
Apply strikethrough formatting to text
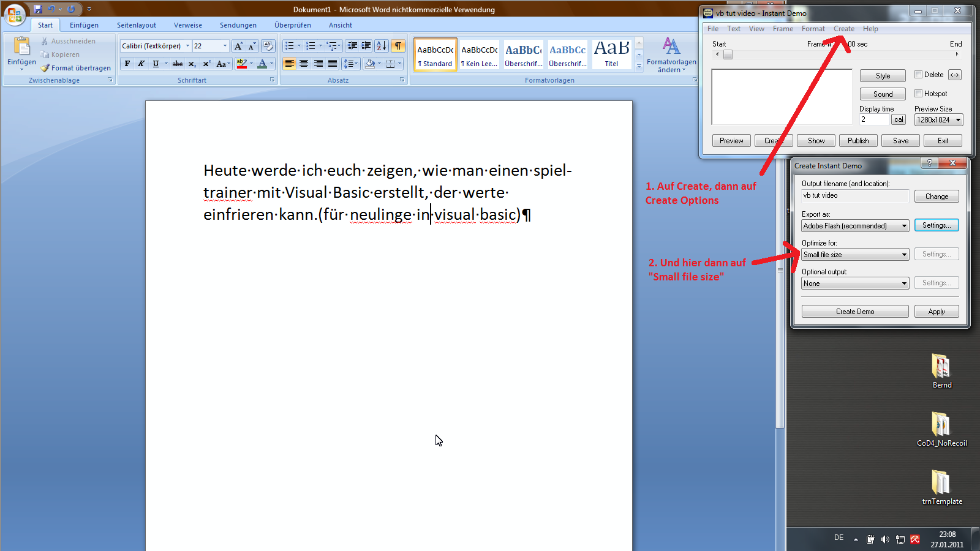[x=178, y=64]
